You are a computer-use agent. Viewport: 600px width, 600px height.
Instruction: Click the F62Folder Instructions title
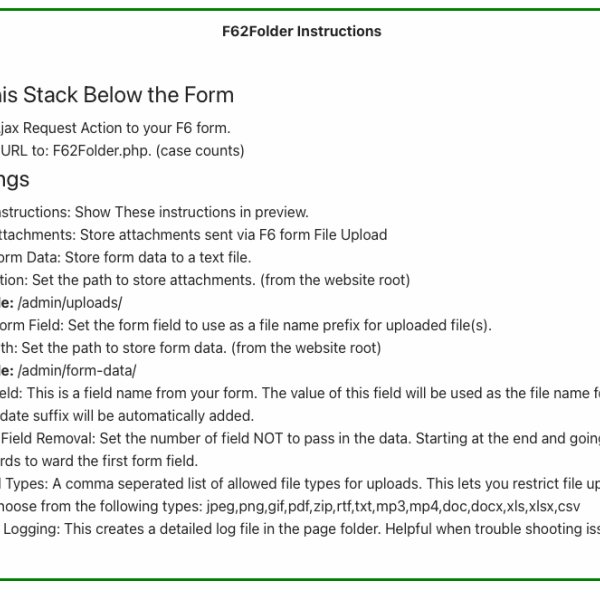(301, 31)
